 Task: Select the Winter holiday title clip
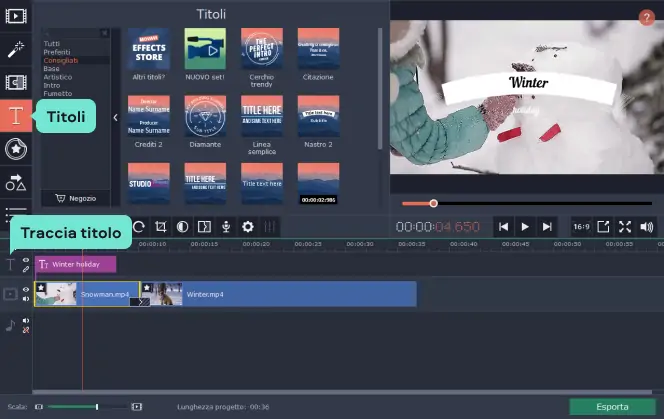[x=75, y=264]
